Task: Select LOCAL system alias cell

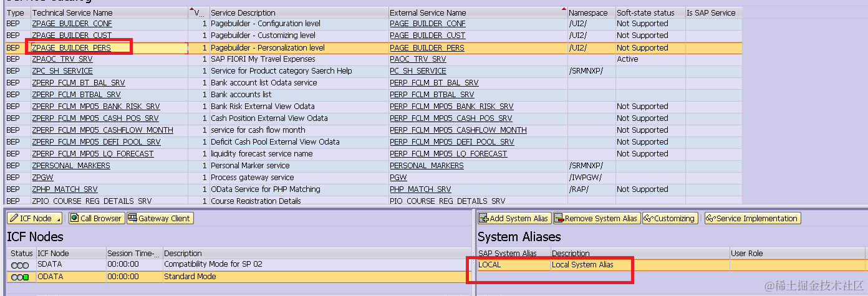Action: click(514, 264)
